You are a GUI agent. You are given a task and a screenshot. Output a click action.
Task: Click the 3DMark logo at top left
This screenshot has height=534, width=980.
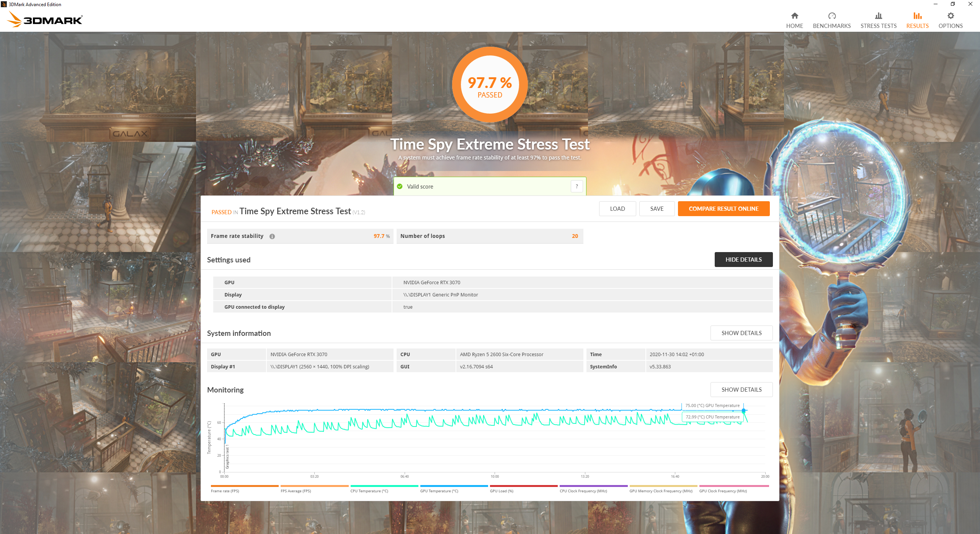(45, 19)
